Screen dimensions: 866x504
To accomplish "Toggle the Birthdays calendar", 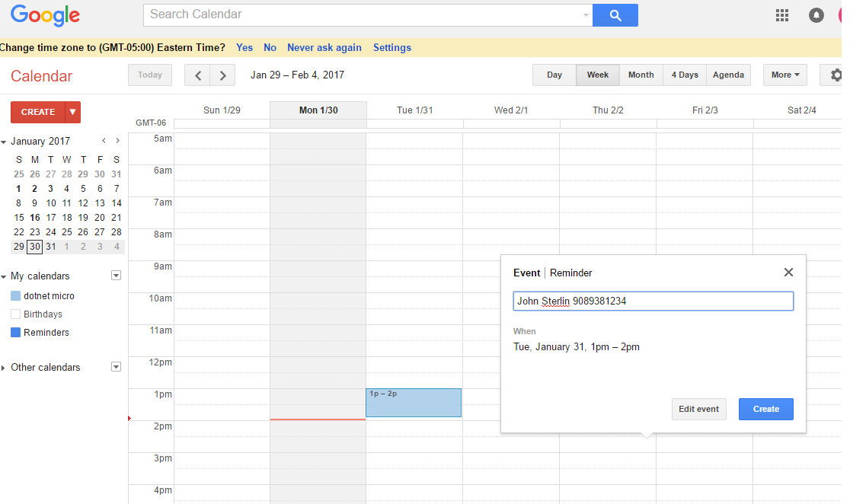I will 15,314.
